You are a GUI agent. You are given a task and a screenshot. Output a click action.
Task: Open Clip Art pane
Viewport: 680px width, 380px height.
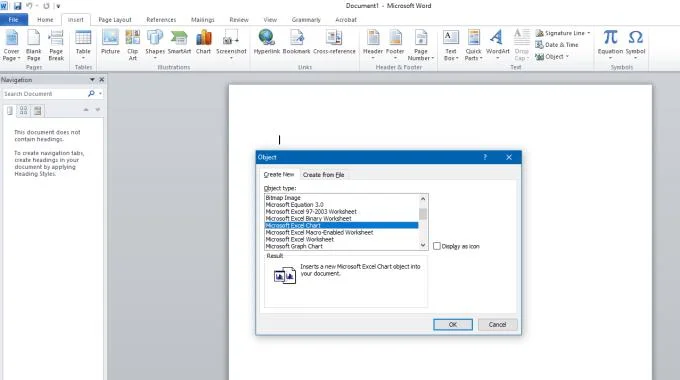point(133,45)
